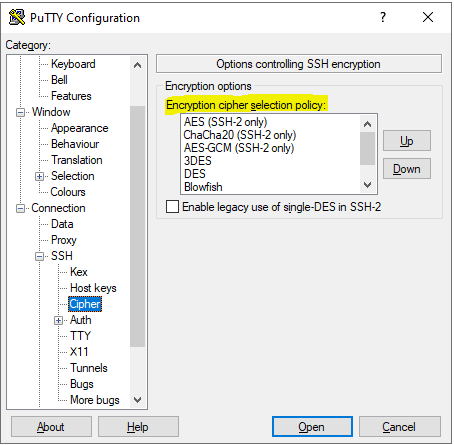Expand the Selection tree node
The height and width of the screenshot is (445, 454).
(x=39, y=176)
